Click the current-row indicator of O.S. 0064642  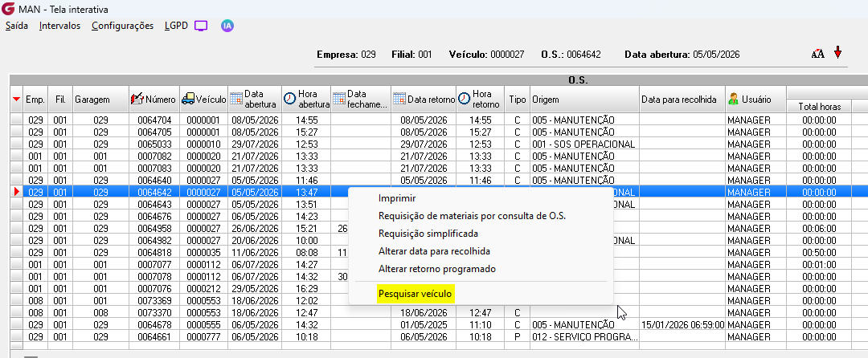[x=17, y=193]
